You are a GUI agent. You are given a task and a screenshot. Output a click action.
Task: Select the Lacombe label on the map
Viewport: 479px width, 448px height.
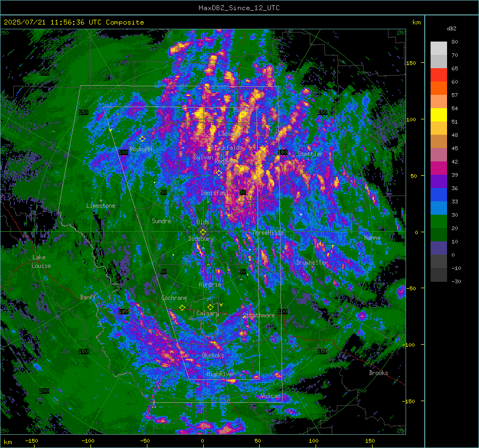(229, 134)
